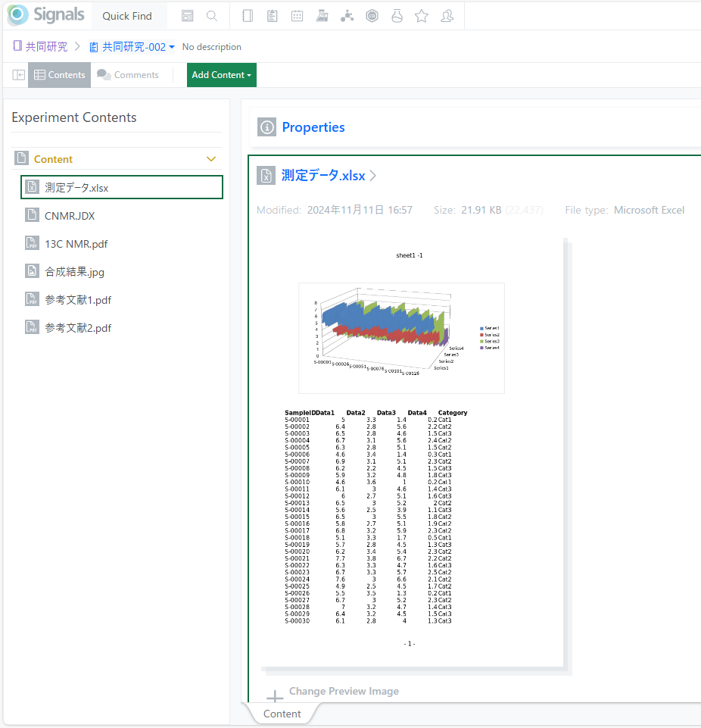Image resolution: width=701 pixels, height=728 pixels.
Task: Open the Add Content dropdown
Action: (x=221, y=75)
